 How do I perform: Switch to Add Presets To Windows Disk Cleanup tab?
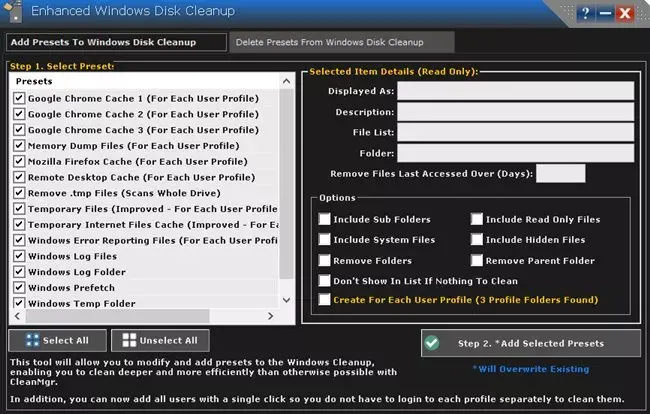(x=116, y=42)
